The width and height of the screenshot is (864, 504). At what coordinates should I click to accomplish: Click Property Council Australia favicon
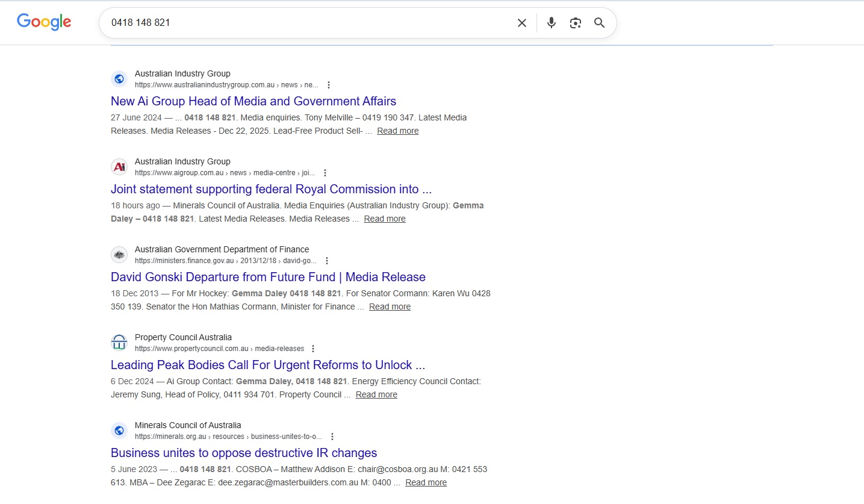(x=119, y=343)
